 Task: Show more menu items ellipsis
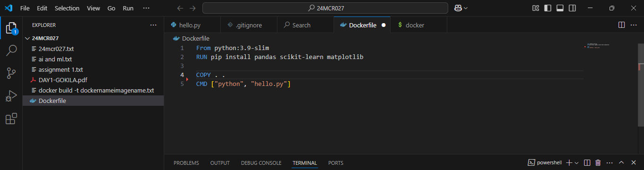pyautogui.click(x=146, y=8)
